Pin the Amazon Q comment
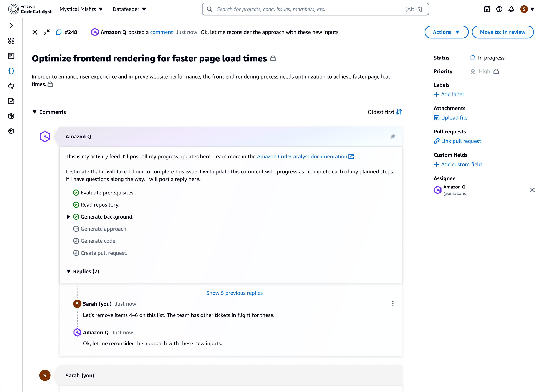Viewport: 543px width, 392px height. coord(393,136)
